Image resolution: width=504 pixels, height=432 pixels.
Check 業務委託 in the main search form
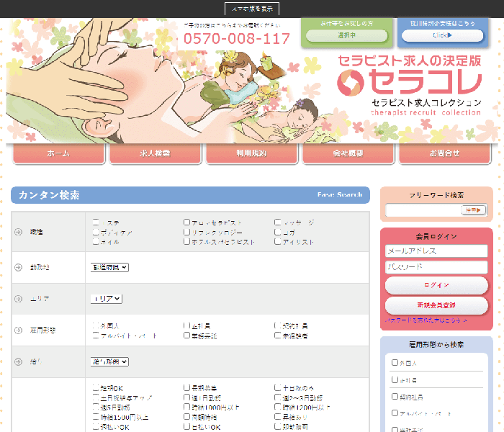pos(186,336)
